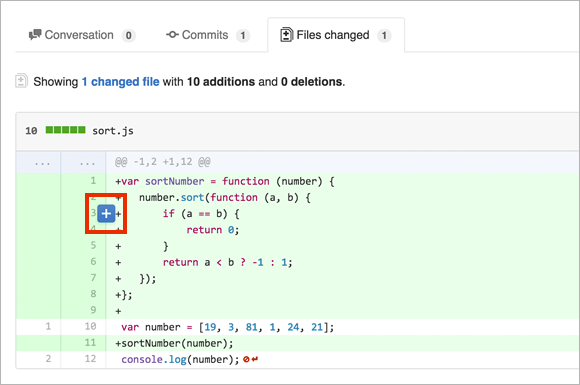This screenshot has height=385, width=580.
Task: Click the '10 additions' text
Action: [x=221, y=82]
